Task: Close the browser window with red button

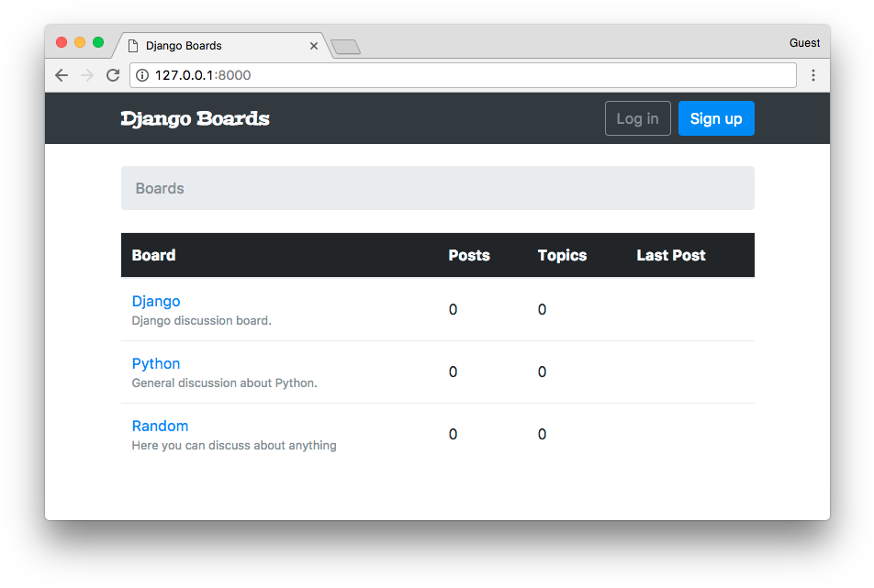Action: click(x=62, y=42)
